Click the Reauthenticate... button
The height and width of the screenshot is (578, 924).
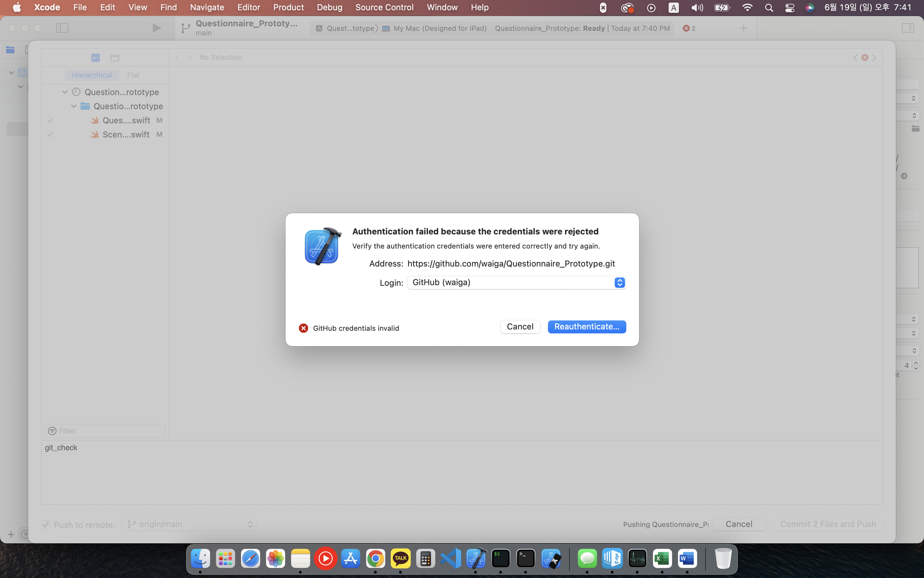point(587,327)
